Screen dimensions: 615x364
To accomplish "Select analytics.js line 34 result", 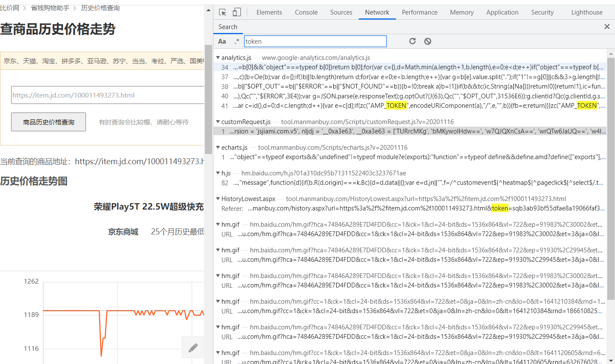I will (x=410, y=67).
